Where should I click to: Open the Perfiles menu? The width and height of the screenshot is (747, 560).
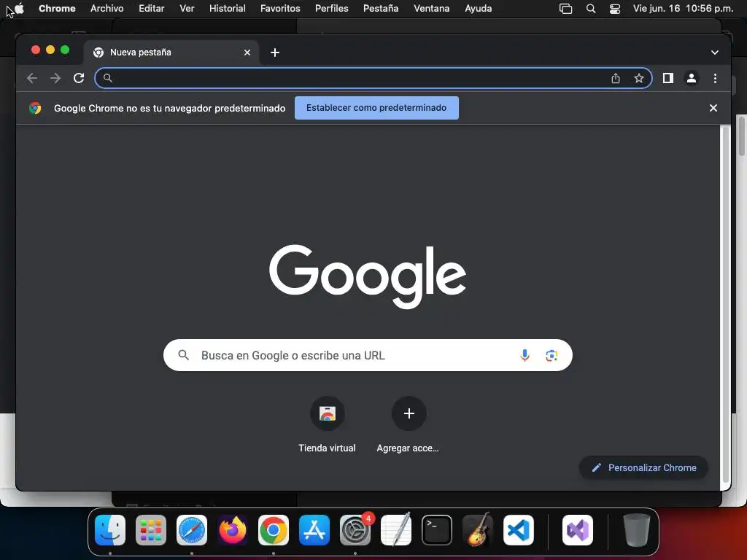pyautogui.click(x=332, y=9)
